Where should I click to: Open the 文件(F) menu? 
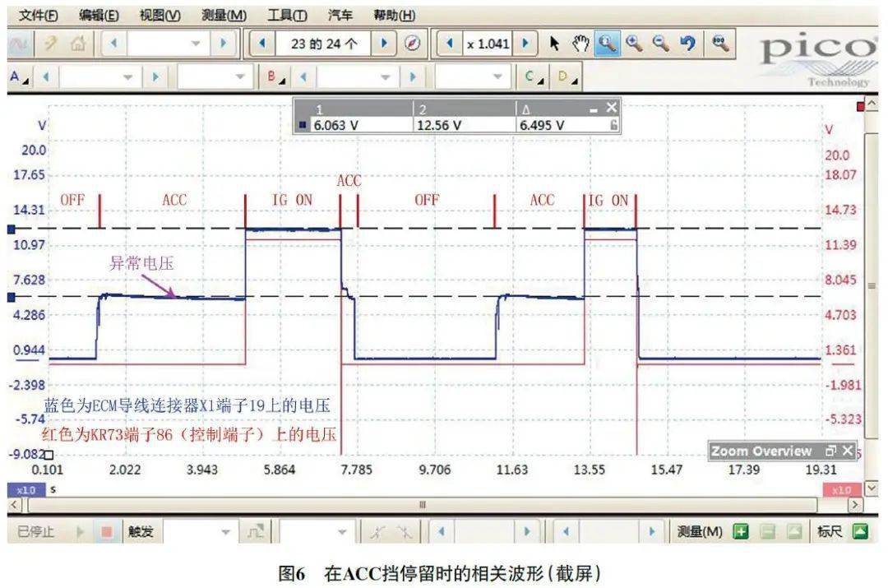pos(39,16)
